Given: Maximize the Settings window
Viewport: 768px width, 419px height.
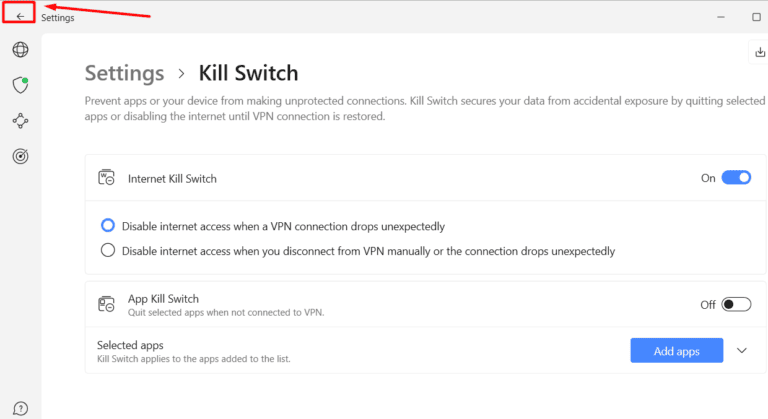Looking at the screenshot, I should [x=756, y=17].
